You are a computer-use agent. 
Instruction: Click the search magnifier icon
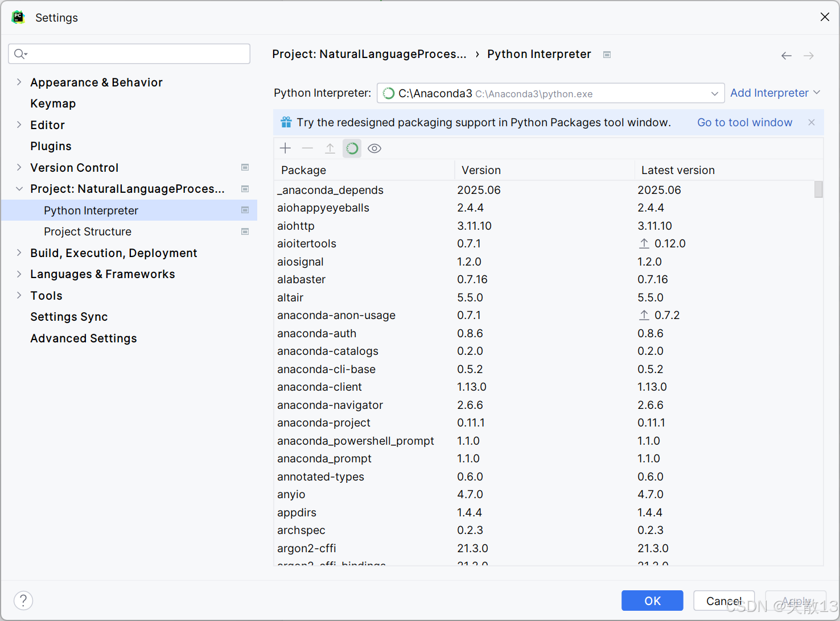click(x=20, y=53)
